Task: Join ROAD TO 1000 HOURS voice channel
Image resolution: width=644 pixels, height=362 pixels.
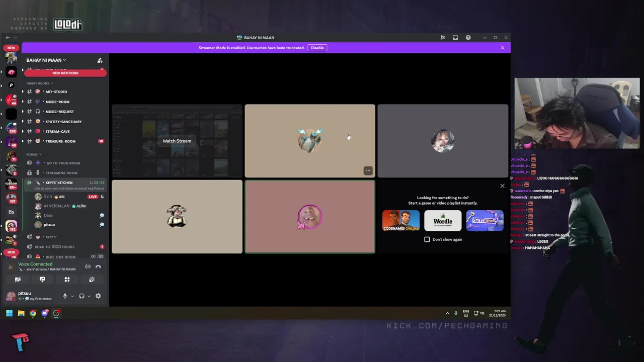Action: [65, 247]
